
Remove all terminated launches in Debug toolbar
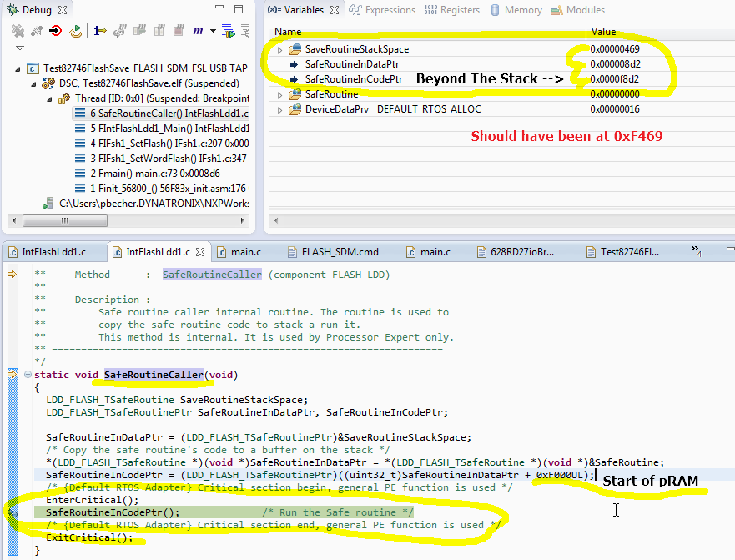17,30
